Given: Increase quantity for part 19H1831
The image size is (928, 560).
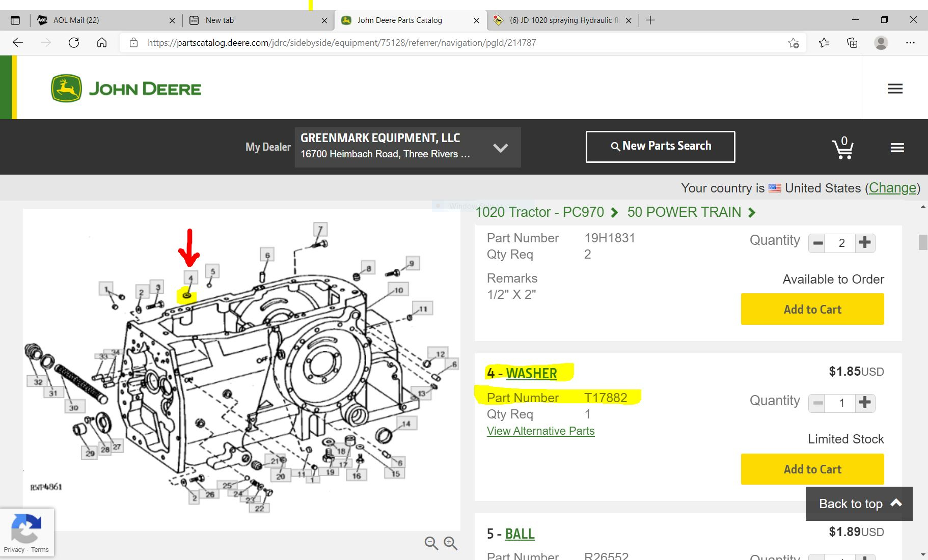Looking at the screenshot, I should (865, 243).
